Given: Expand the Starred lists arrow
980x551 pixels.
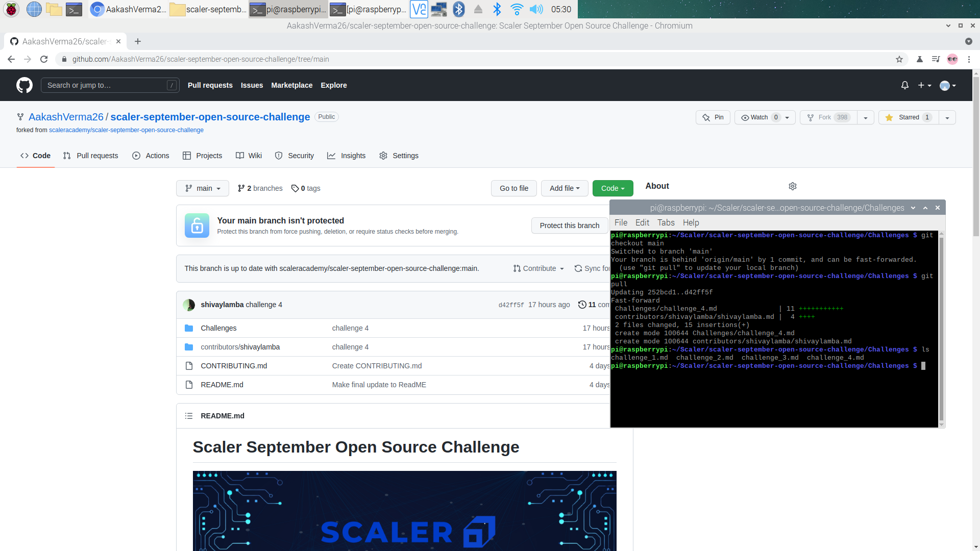Looking at the screenshot, I should pos(947,117).
